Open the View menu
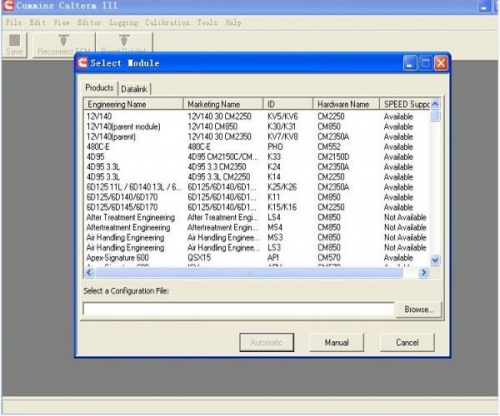This screenshot has width=500, height=416. pos(61,23)
